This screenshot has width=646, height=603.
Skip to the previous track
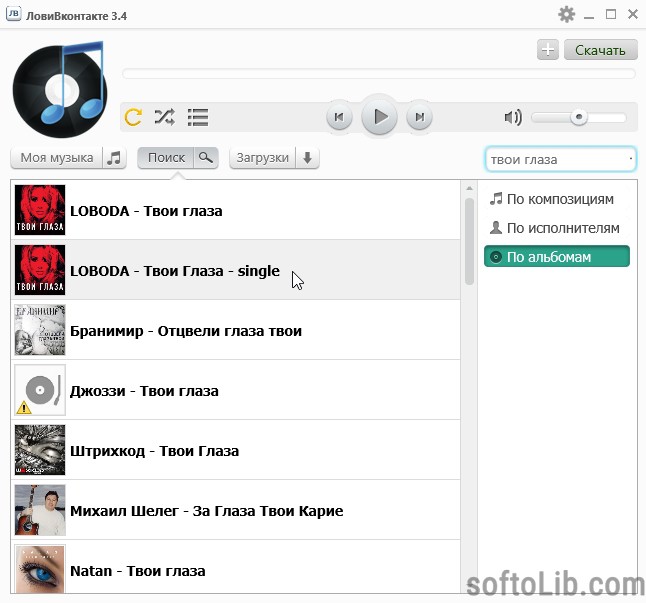click(339, 117)
